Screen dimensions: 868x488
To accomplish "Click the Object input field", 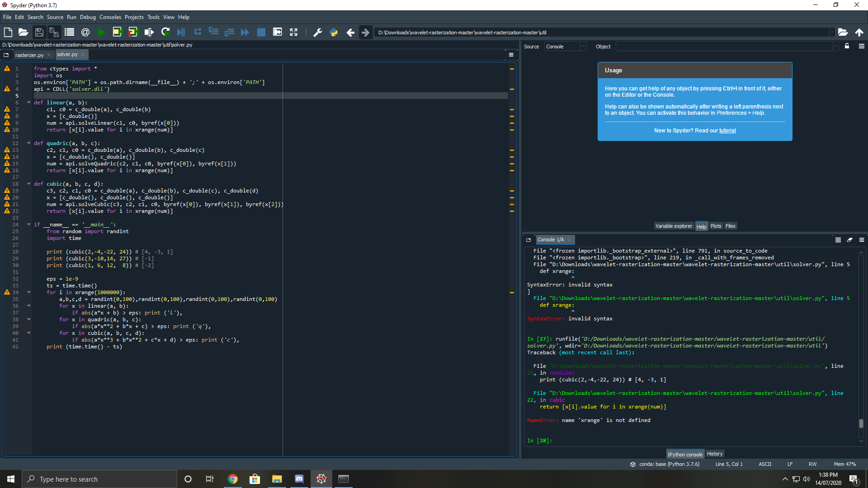I will click(x=726, y=47).
